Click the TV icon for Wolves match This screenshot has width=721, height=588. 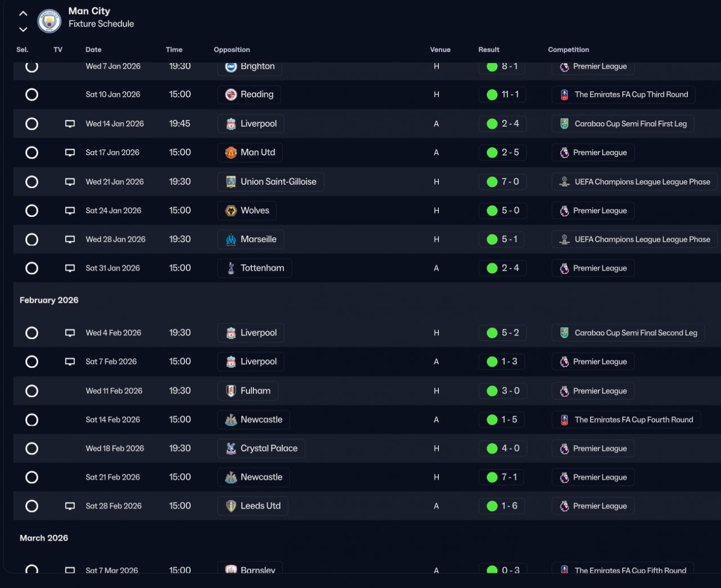pos(70,211)
